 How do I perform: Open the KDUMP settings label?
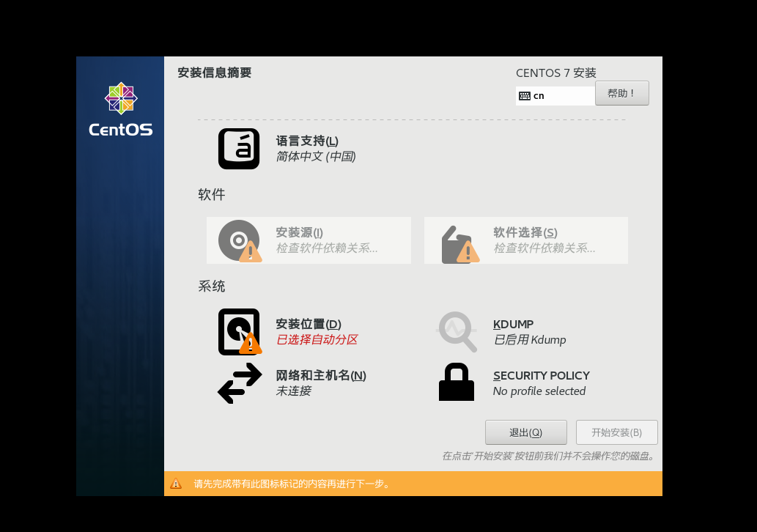(513, 325)
